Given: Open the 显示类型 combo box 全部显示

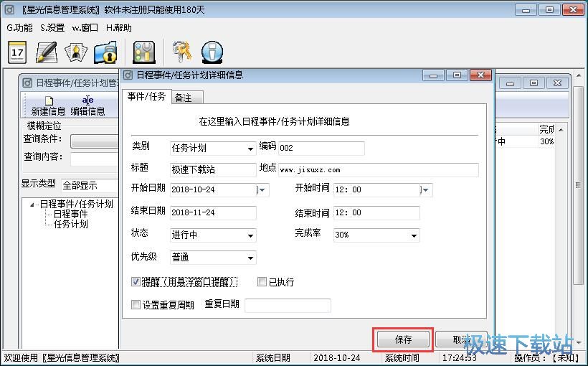Looking at the screenshot, I should [90, 185].
